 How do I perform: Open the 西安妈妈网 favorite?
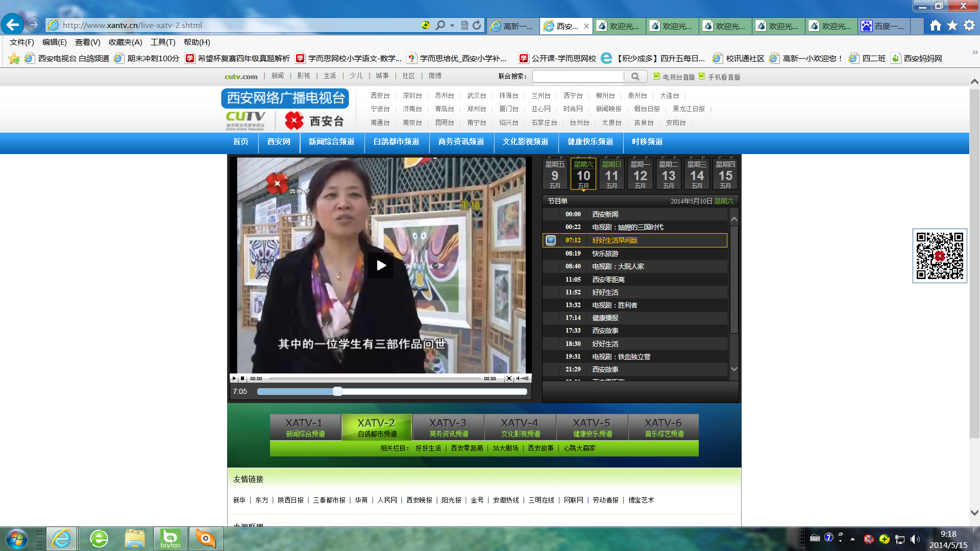(917, 59)
